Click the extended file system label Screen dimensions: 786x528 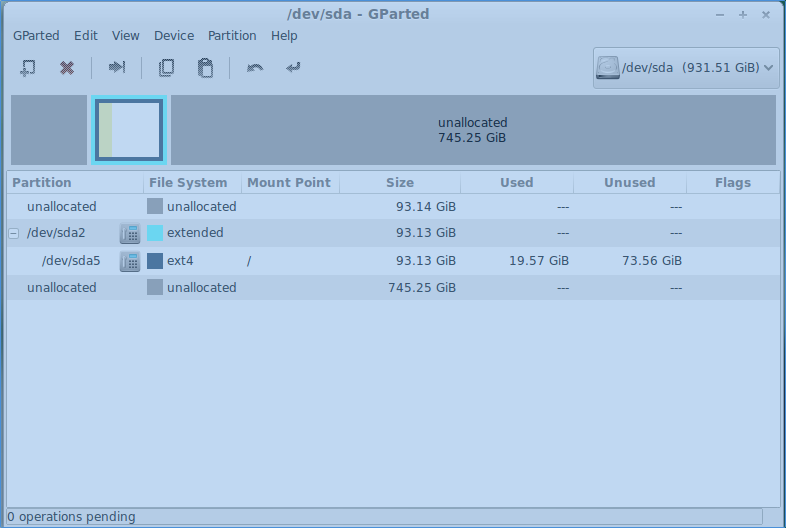point(195,233)
